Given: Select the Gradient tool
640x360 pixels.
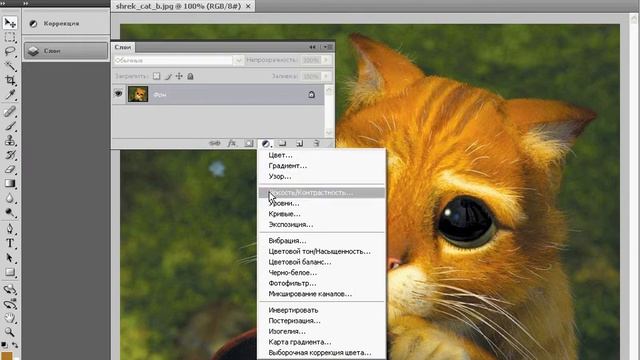Looking at the screenshot, I should [x=10, y=184].
